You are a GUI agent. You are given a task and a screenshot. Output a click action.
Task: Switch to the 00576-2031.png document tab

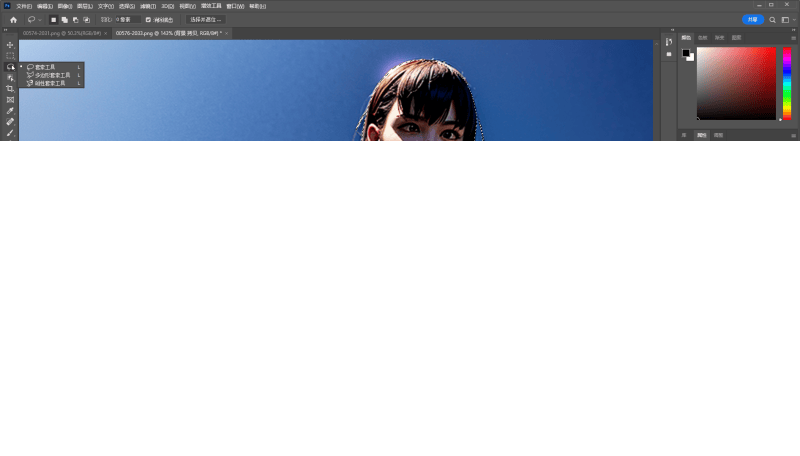(62, 33)
